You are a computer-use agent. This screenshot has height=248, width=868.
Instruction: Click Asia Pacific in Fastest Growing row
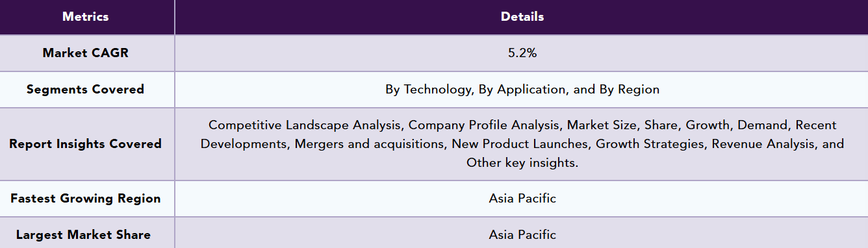(x=522, y=199)
